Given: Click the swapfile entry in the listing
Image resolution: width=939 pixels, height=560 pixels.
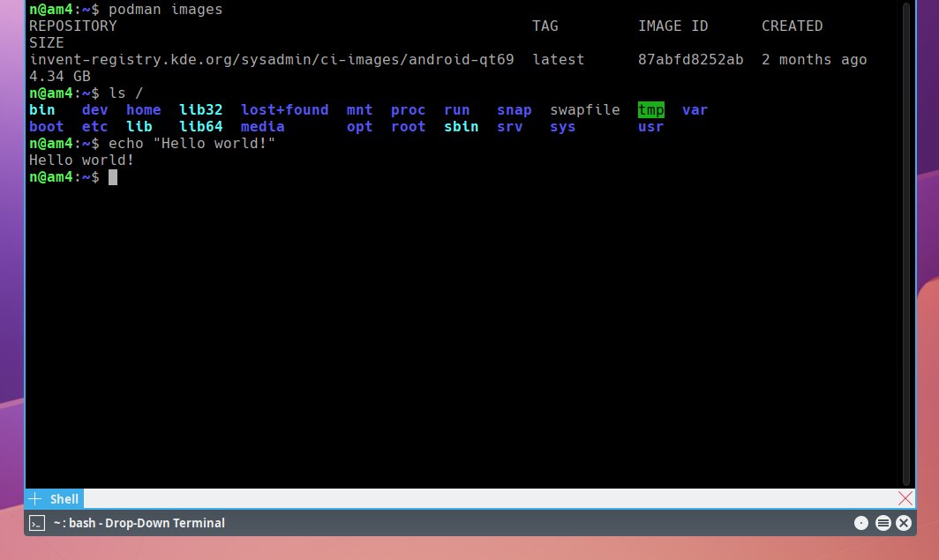Looking at the screenshot, I should coord(584,109).
